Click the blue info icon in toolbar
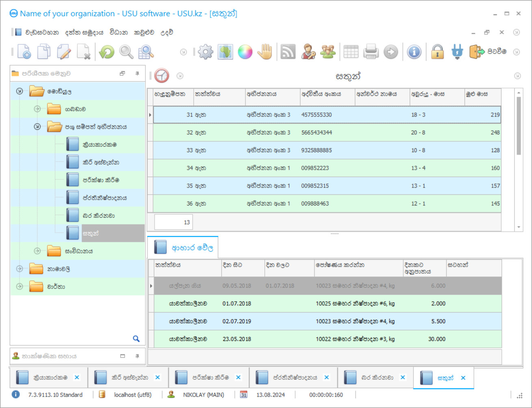The image size is (532, 408). (414, 52)
